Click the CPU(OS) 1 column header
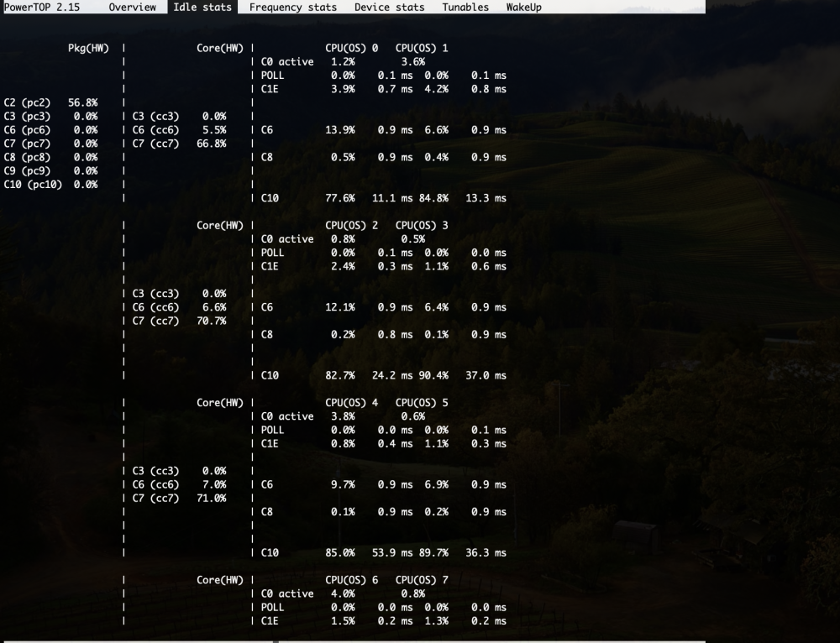The height and width of the screenshot is (643, 840). click(x=423, y=48)
